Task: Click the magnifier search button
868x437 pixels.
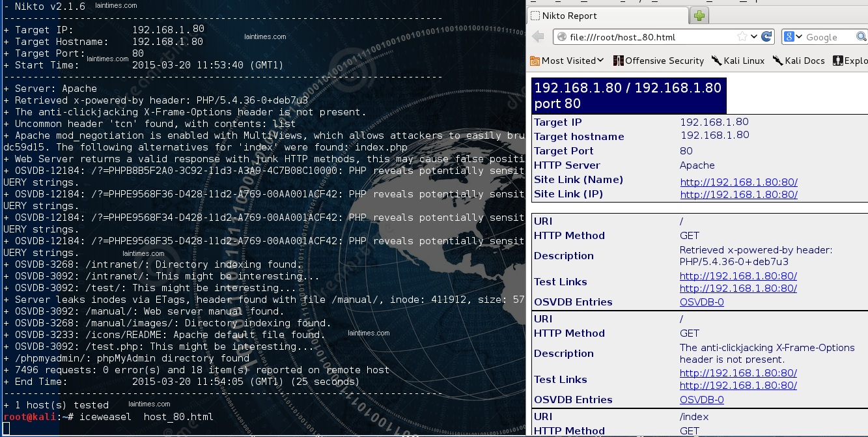Action: click(x=862, y=37)
